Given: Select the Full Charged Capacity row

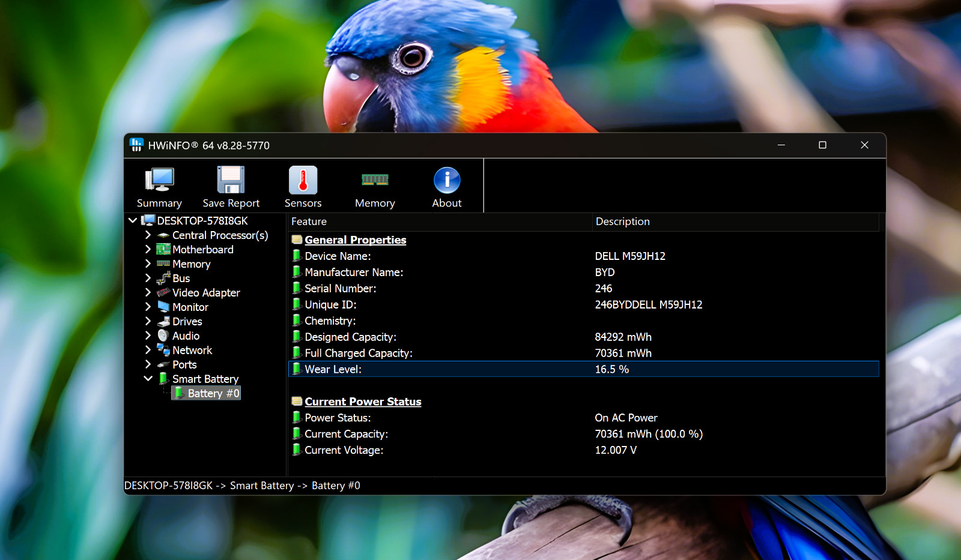Looking at the screenshot, I should [583, 353].
